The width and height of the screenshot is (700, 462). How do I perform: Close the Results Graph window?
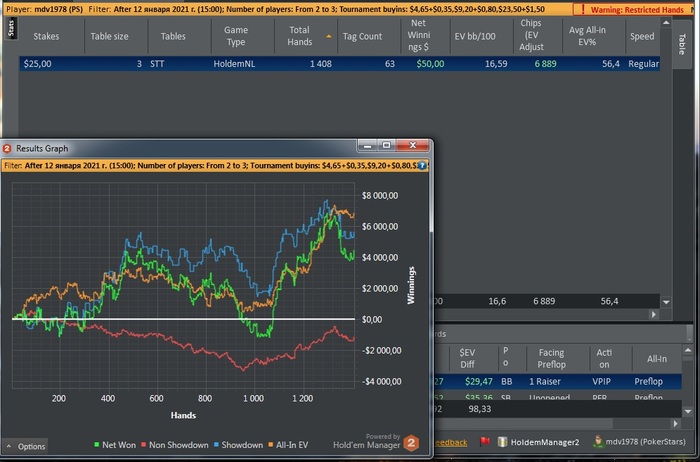pyautogui.click(x=413, y=146)
